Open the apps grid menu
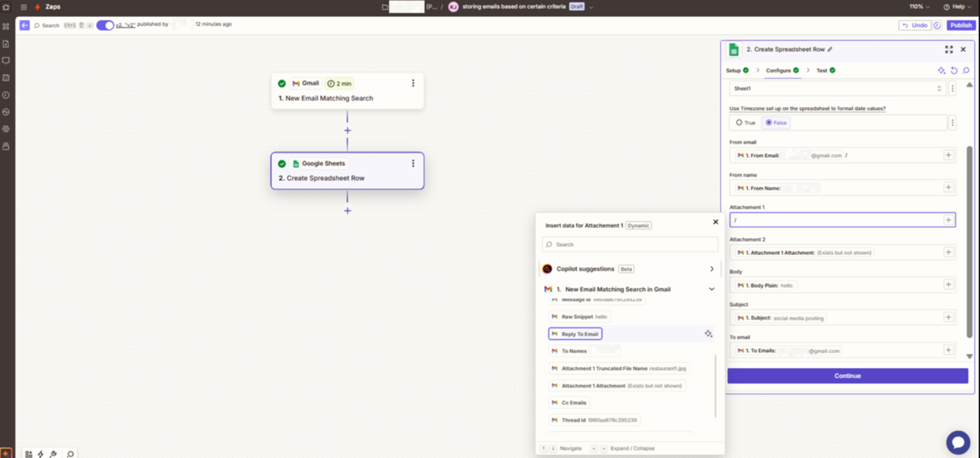 tap(23, 7)
